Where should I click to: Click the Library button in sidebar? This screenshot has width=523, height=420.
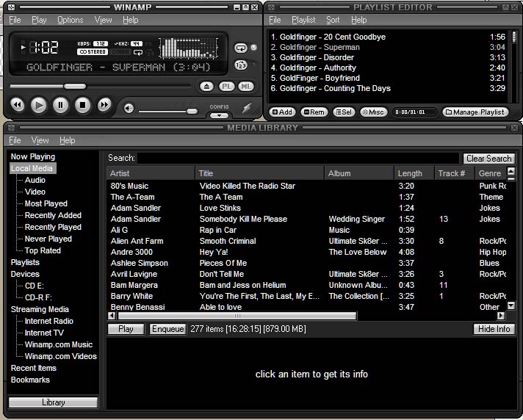coord(54,402)
